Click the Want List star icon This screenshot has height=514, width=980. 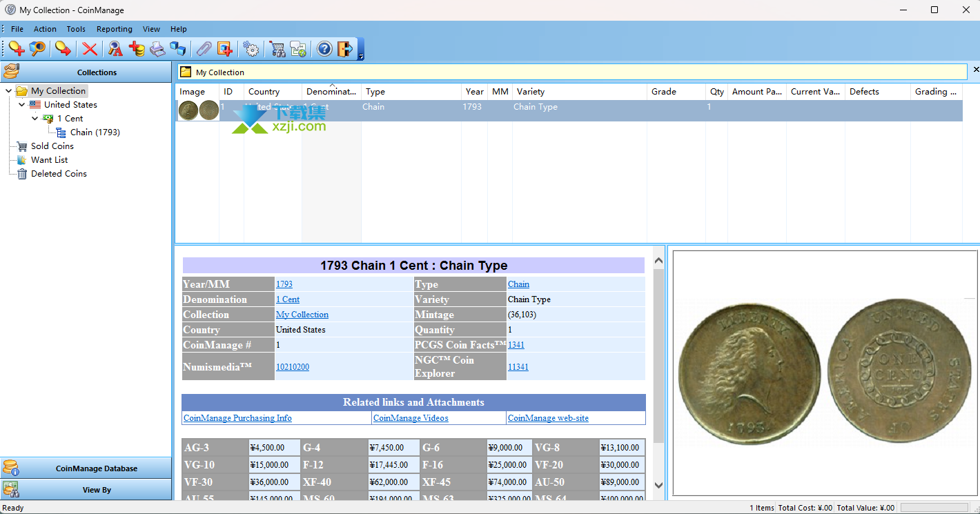click(x=22, y=160)
